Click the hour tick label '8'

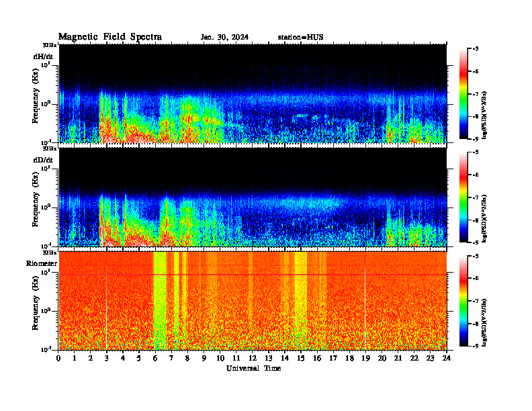[187, 359]
